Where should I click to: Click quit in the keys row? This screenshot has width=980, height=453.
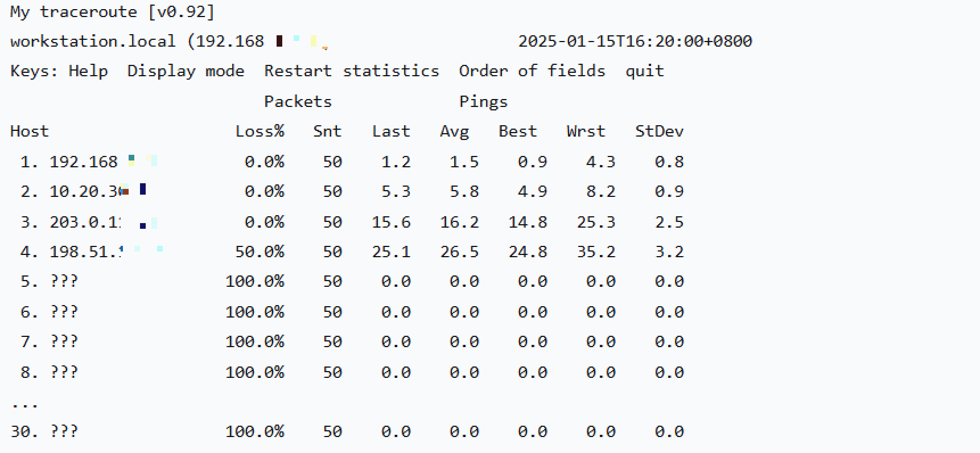pyautogui.click(x=644, y=71)
